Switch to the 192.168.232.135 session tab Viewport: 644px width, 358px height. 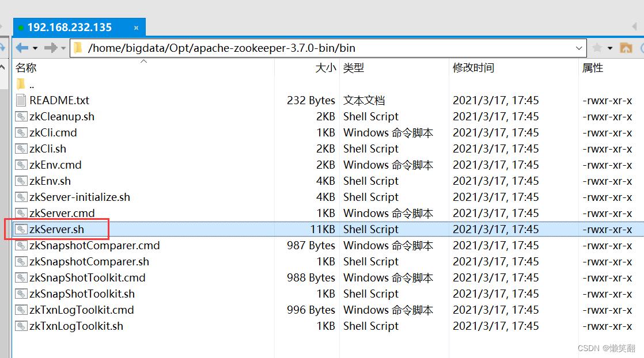tap(69, 26)
